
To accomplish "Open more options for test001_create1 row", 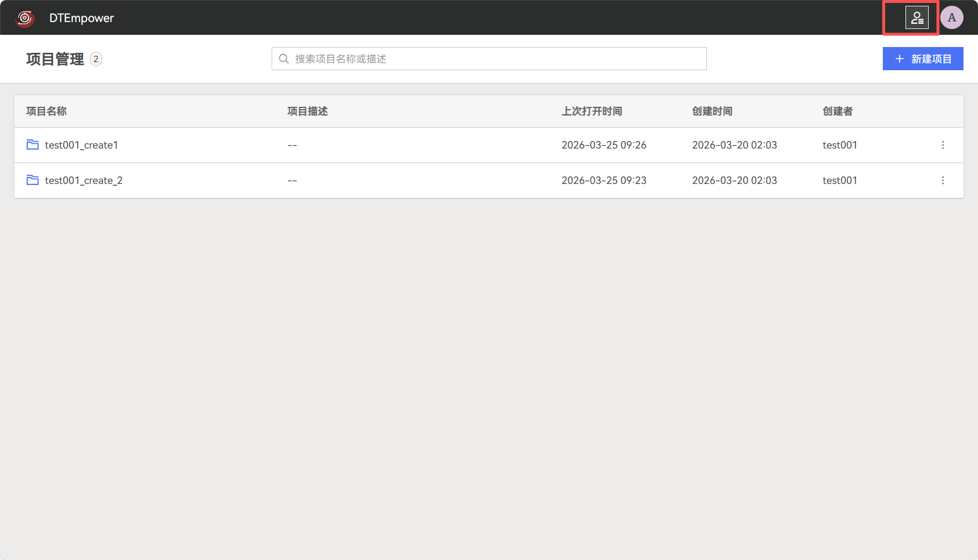I will 943,145.
